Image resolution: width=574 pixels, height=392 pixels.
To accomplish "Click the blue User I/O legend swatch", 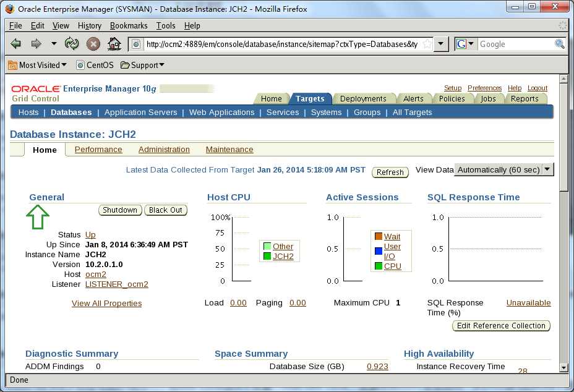I will click(379, 251).
